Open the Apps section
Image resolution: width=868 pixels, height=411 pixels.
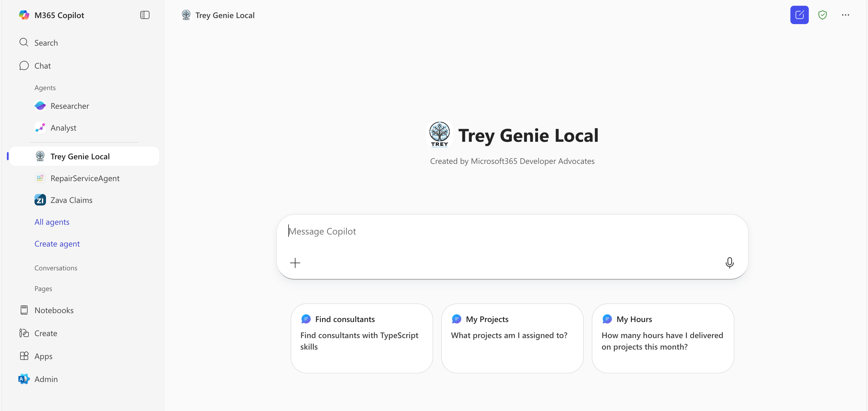pyautogui.click(x=43, y=356)
